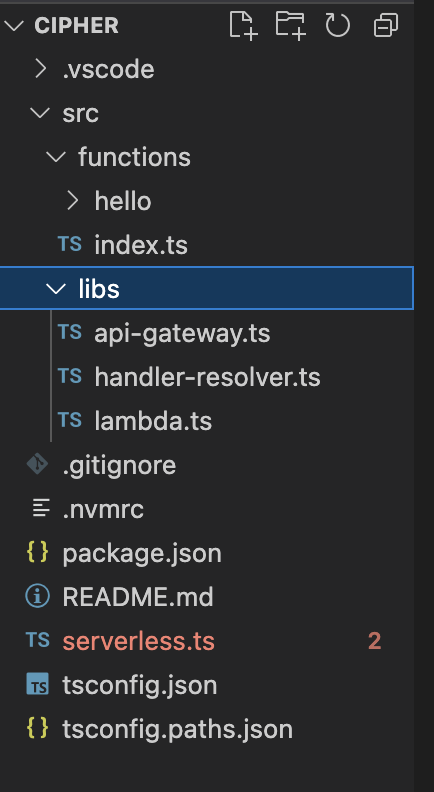Viewport: 434px width, 792px height.
Task: Collapse the CIPHER root section
Action: point(14,25)
